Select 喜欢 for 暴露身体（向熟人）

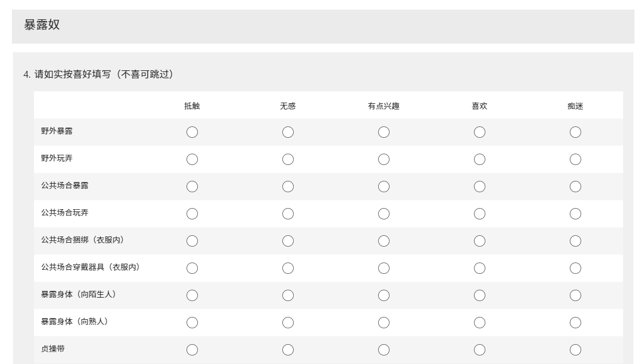tap(480, 323)
